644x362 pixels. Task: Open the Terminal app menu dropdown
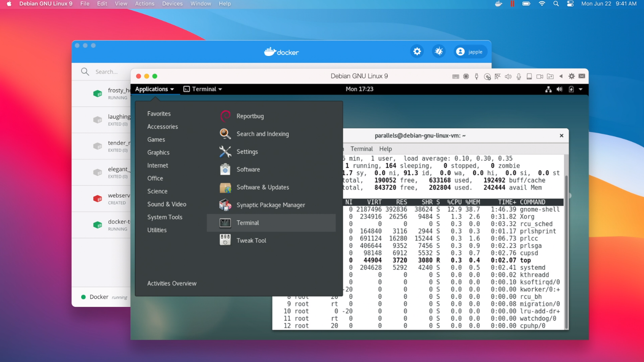click(x=203, y=89)
